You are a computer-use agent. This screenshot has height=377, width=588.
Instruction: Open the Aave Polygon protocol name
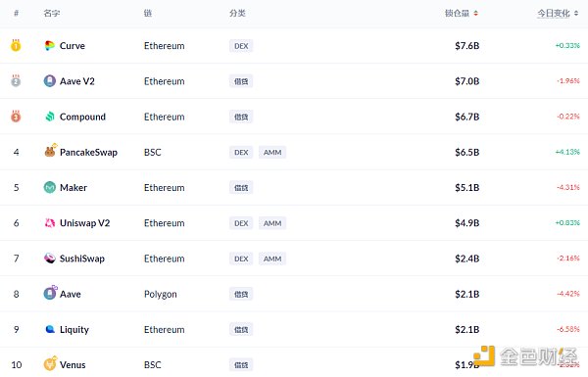tap(71, 294)
